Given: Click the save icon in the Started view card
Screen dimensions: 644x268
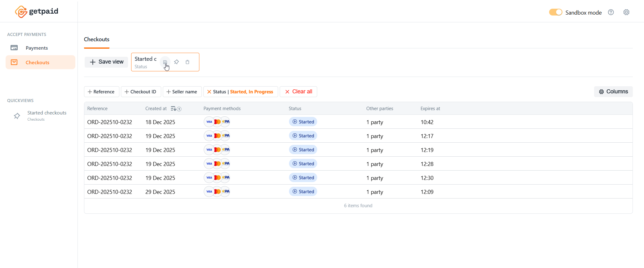Looking at the screenshot, I should (x=165, y=62).
